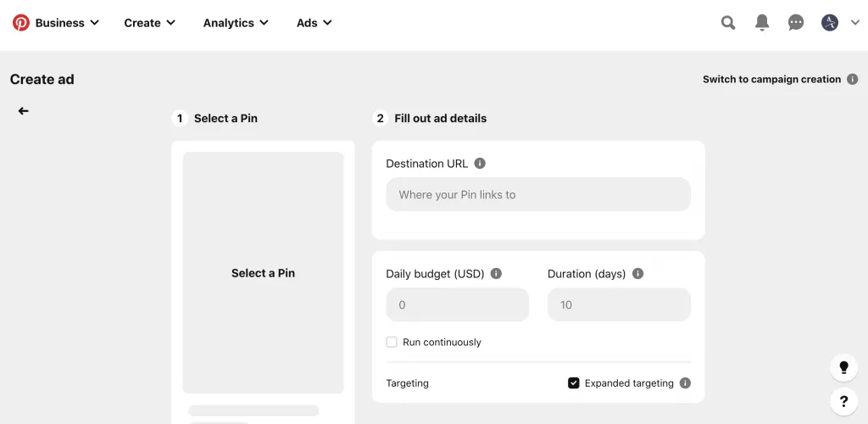The height and width of the screenshot is (424, 868).
Task: Open the Analytics menu
Action: coord(236,23)
